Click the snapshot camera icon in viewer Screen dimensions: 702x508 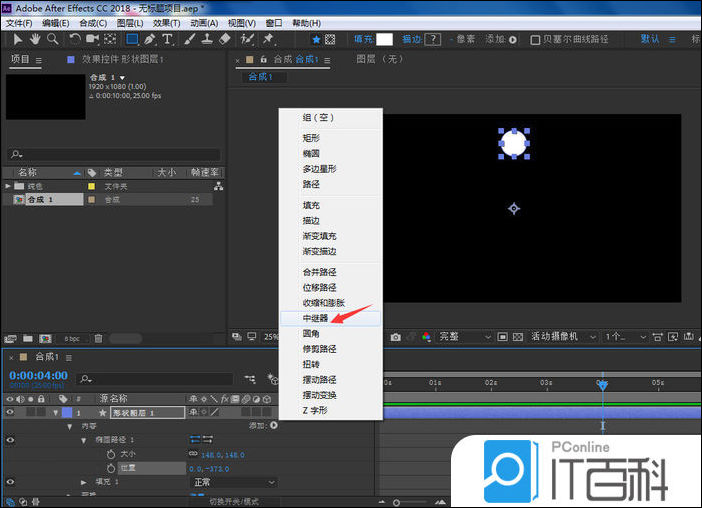click(396, 337)
